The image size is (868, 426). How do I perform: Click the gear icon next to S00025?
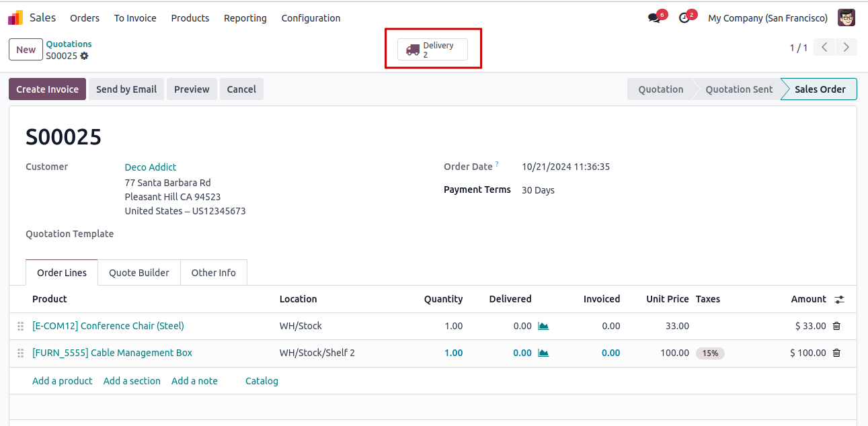[x=84, y=56]
